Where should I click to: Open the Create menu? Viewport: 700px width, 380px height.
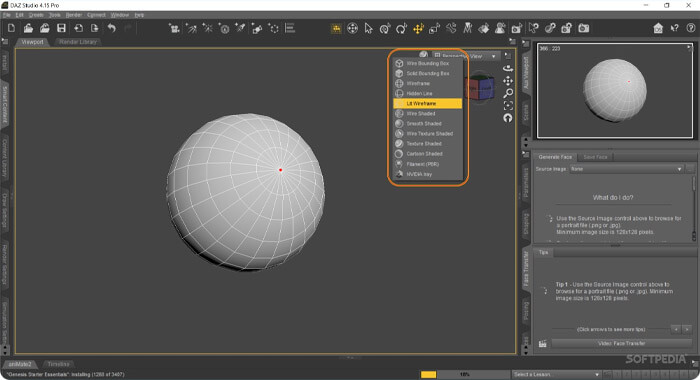click(36, 15)
